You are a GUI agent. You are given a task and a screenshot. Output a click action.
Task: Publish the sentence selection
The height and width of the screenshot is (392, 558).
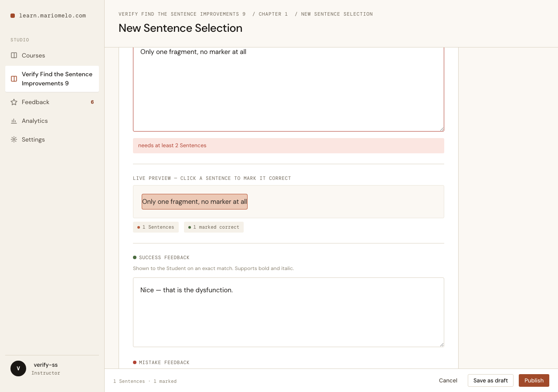pyautogui.click(x=534, y=380)
